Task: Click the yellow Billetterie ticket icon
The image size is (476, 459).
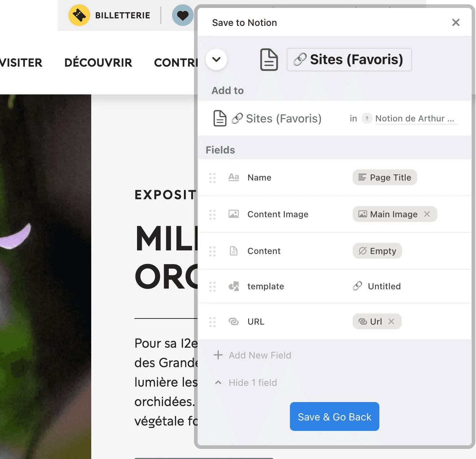Action: pyautogui.click(x=79, y=15)
